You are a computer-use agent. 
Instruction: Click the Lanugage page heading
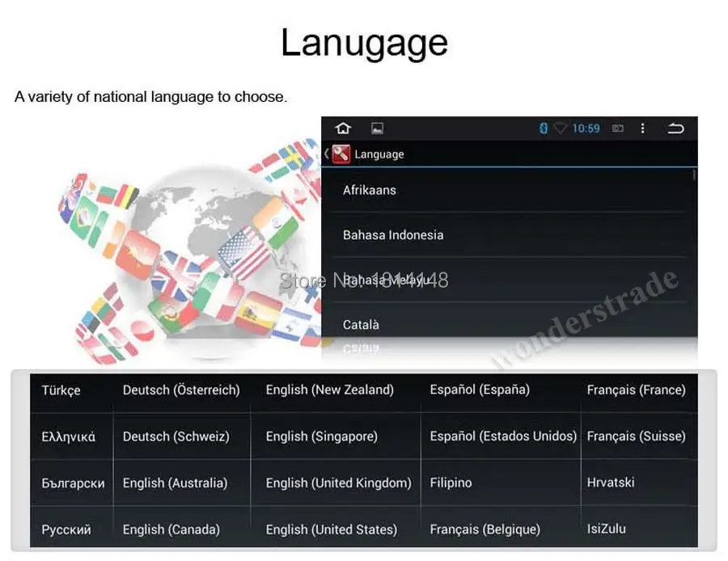point(365,43)
